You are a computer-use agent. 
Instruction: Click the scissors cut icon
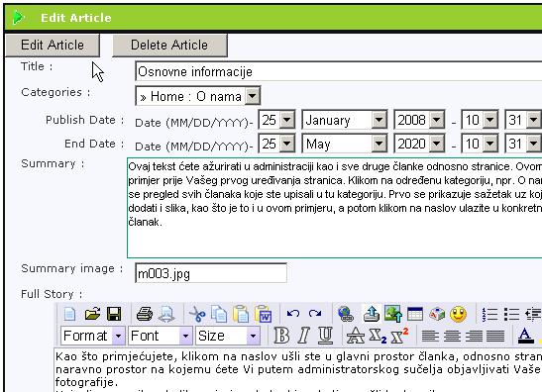pyautogui.click(x=197, y=314)
